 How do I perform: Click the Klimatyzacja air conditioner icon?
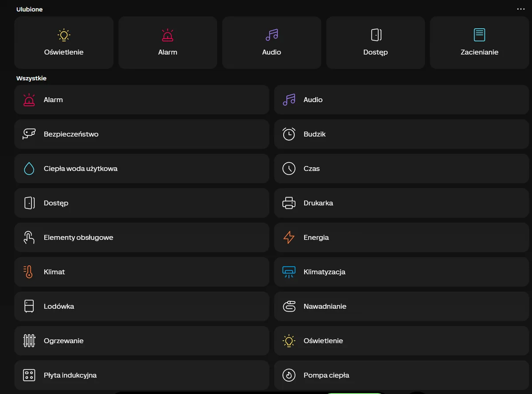289,272
